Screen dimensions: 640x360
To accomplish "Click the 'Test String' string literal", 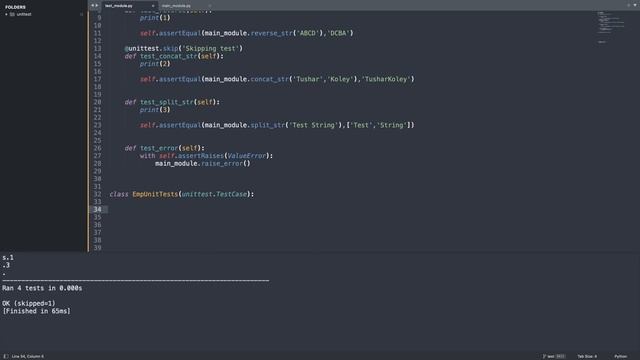I will pos(313,125).
